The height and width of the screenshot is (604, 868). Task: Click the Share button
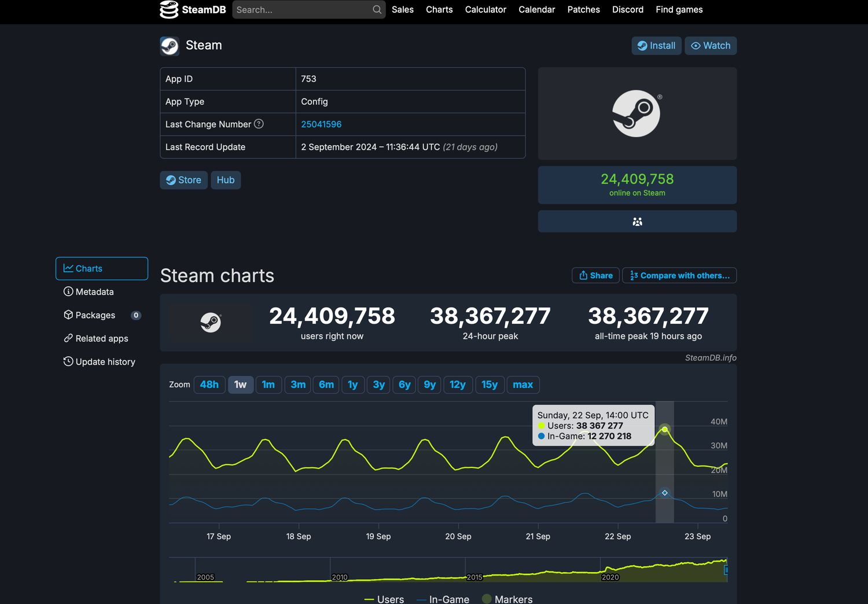pos(595,276)
